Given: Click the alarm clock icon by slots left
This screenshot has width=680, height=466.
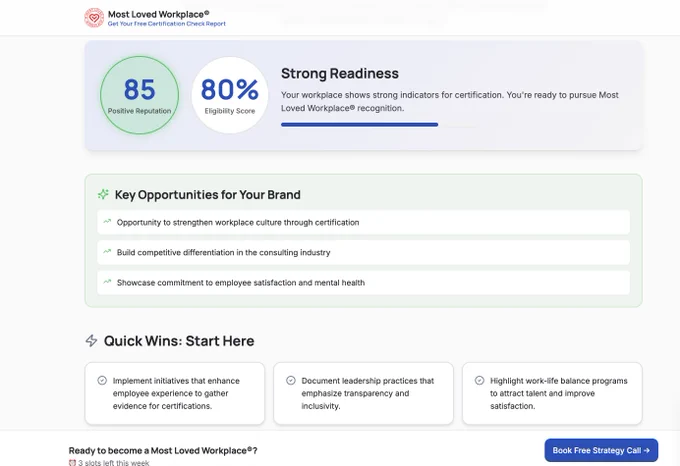Looking at the screenshot, I should [72, 463].
